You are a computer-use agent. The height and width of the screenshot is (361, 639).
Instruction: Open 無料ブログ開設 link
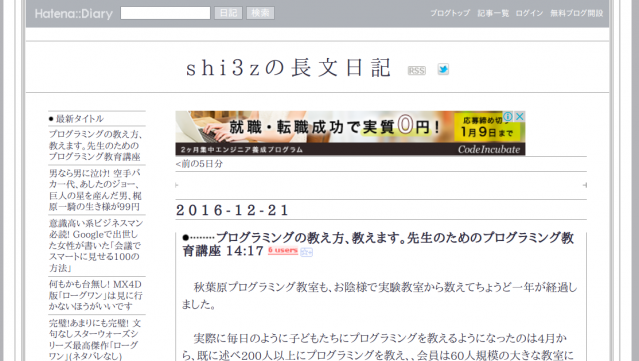(576, 13)
